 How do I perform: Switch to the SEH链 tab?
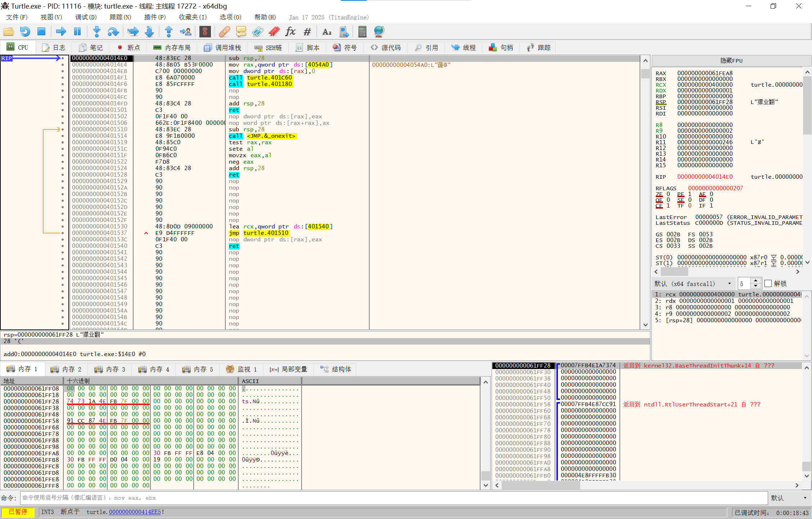tap(268, 47)
